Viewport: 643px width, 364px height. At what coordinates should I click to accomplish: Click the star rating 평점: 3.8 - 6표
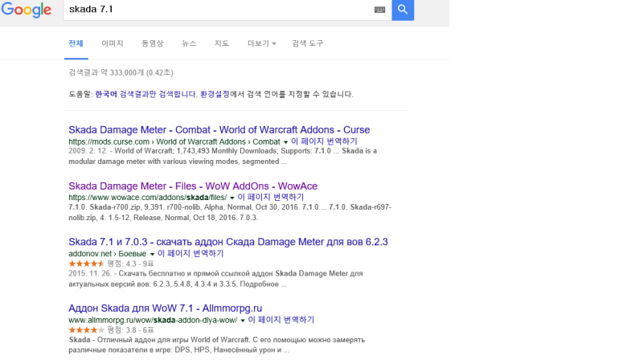pos(111,330)
